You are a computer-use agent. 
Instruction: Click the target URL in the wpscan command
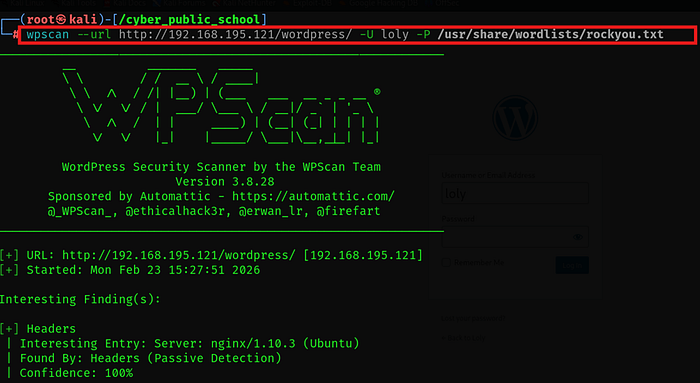tap(235, 34)
